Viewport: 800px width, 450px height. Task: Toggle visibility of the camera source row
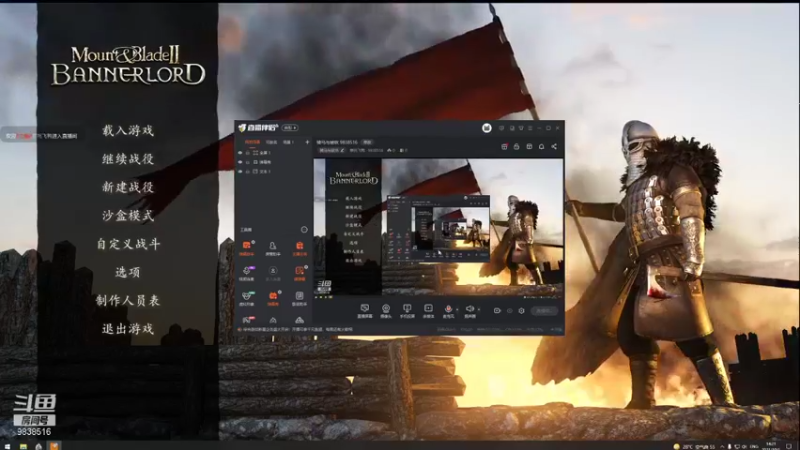point(240,162)
